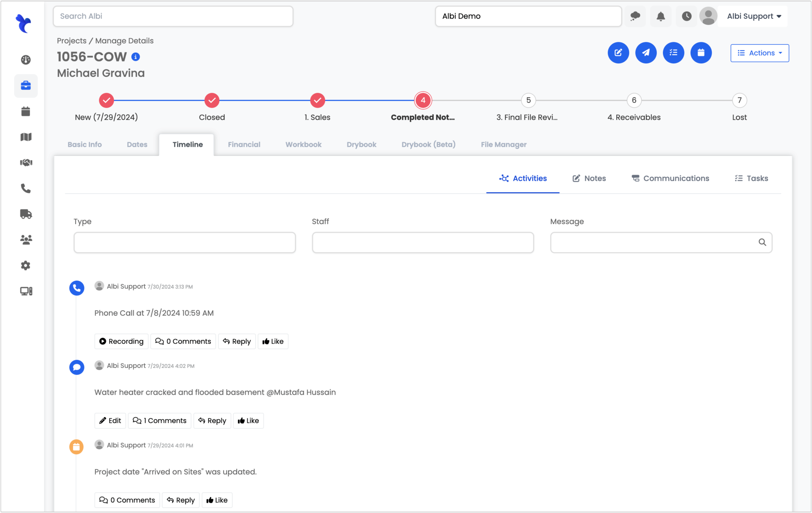Open the blue calendar event icon
The height and width of the screenshot is (513, 812).
[701, 53]
